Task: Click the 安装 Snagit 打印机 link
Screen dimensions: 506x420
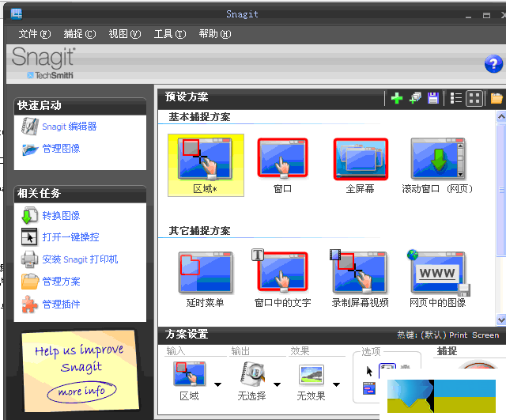Action: point(80,259)
